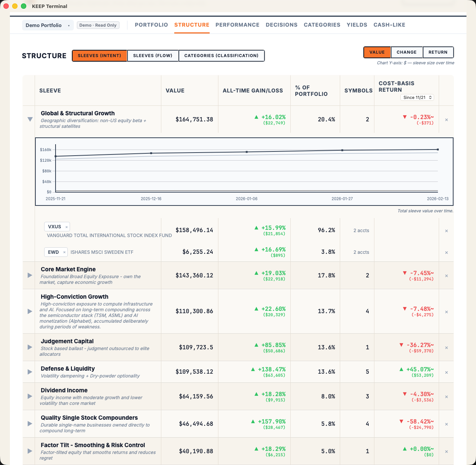Click the 2026-01-27 data point on chart

342,150
